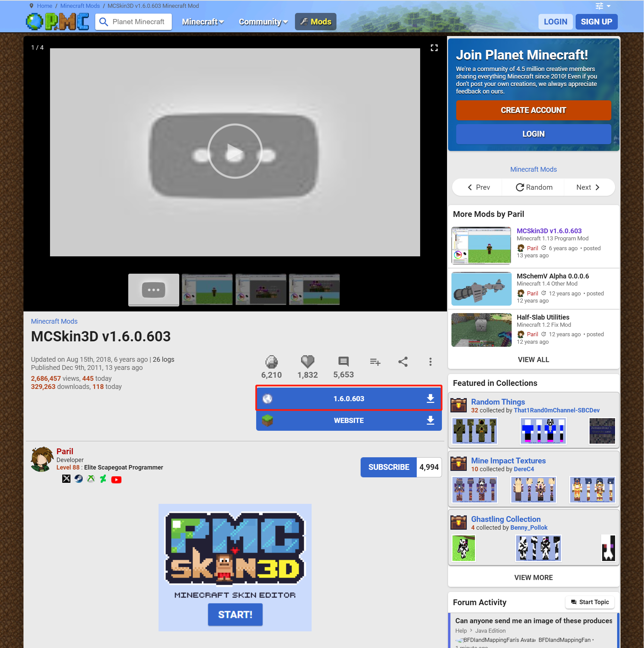Click the Minecraft Mods link above mod title
This screenshot has height=648, width=644.
tap(54, 321)
